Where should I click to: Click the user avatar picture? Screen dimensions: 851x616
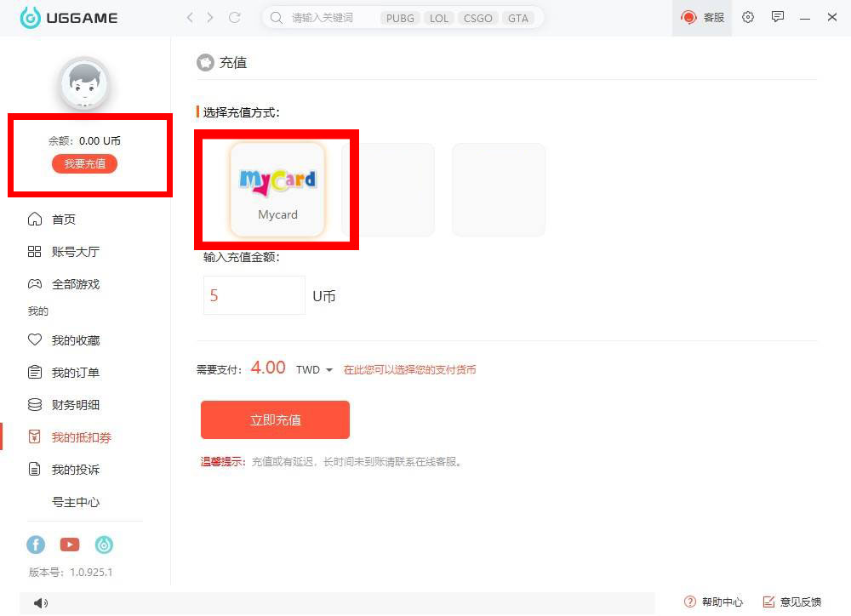(x=84, y=84)
